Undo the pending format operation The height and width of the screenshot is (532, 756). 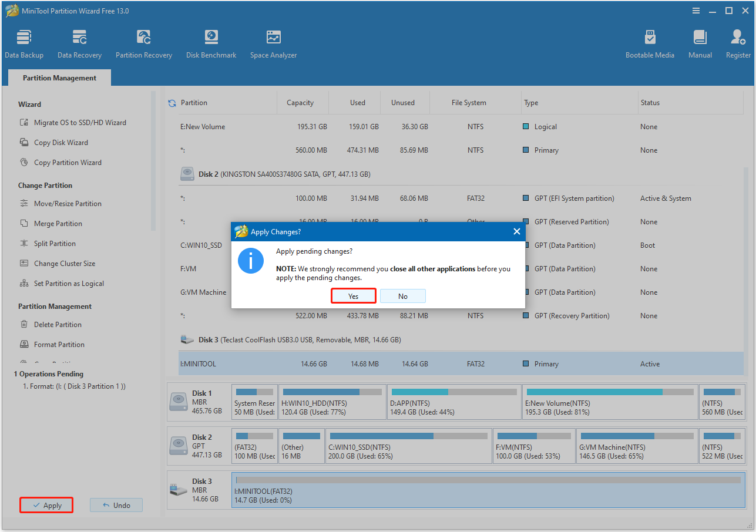[x=116, y=504]
